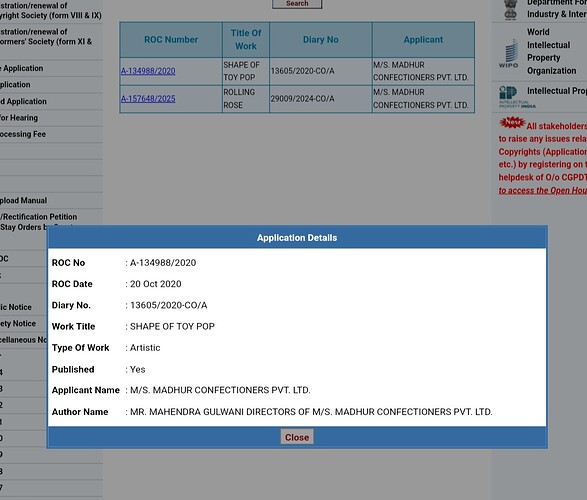The image size is (587, 500).
Task: Click table cell 29009/2024-CO/A
Action: pos(321,99)
